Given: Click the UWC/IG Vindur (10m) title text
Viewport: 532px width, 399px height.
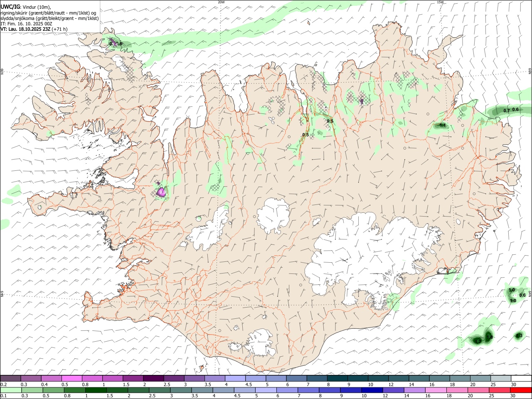Looking at the screenshot, I should (x=26, y=7).
